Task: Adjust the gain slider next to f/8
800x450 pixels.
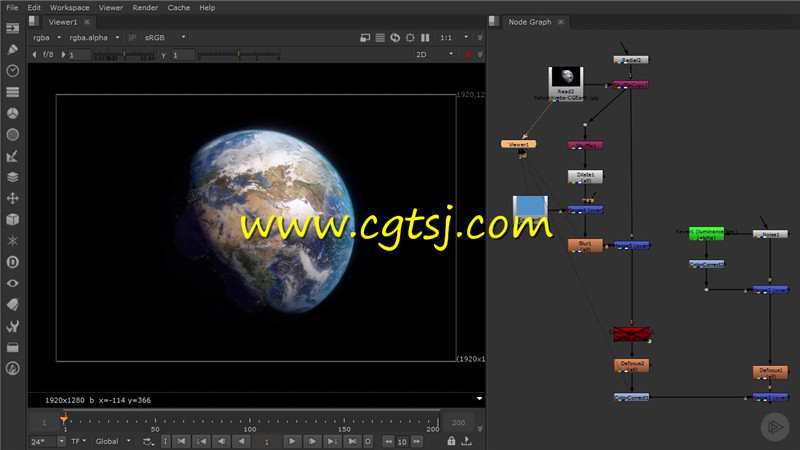Action: [x=124, y=55]
